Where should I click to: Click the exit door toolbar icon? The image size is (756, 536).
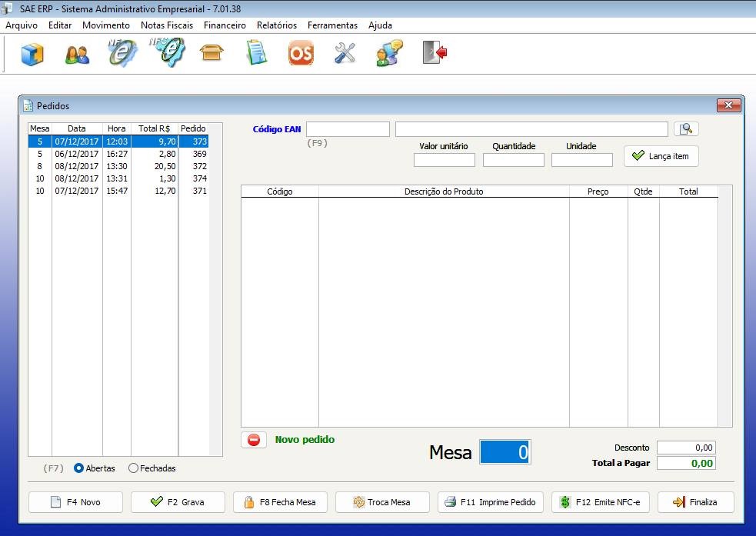coord(435,53)
